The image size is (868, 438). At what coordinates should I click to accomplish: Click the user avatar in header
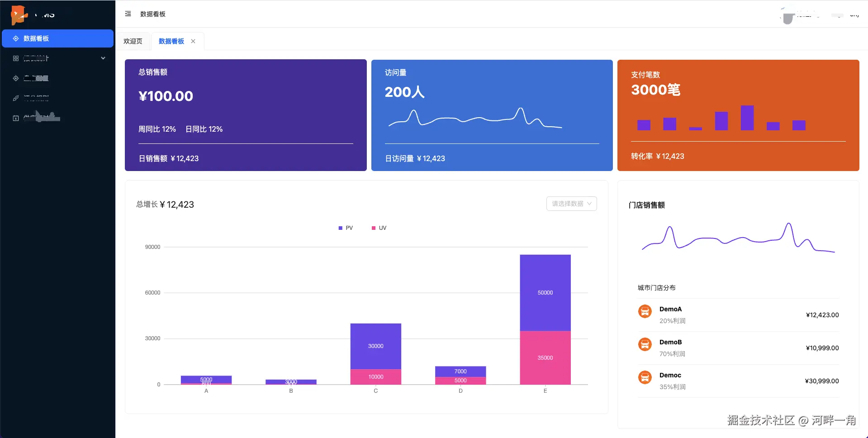tap(788, 17)
